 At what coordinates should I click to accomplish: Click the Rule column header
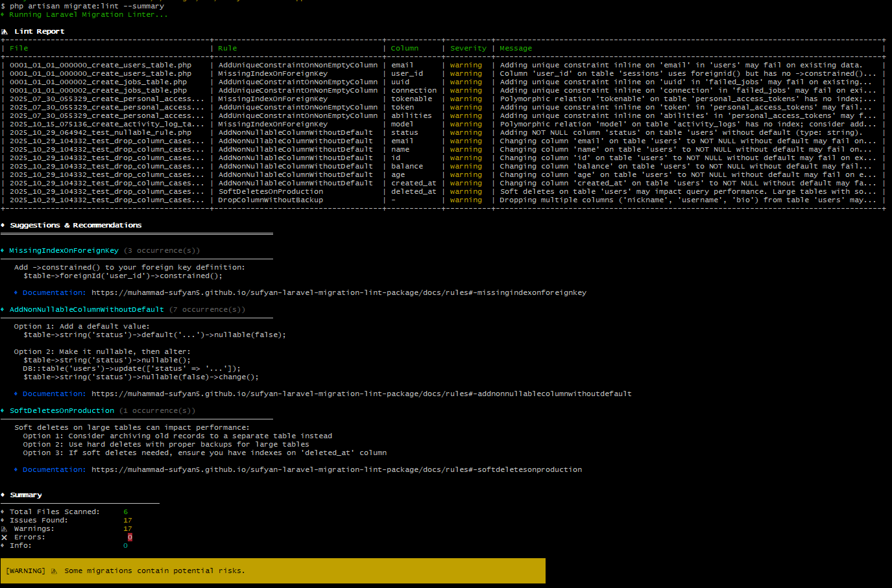[x=227, y=49]
